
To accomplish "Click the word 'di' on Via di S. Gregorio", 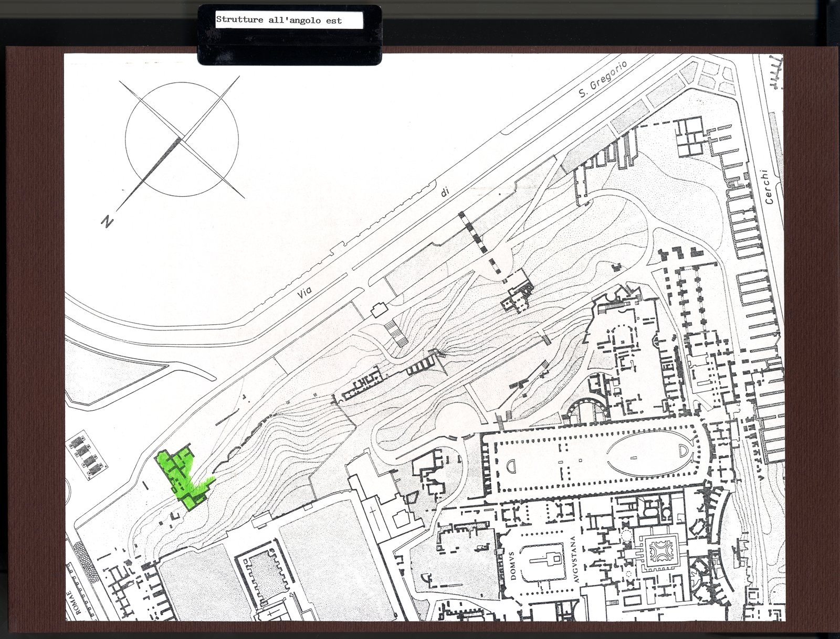I will 446,193.
